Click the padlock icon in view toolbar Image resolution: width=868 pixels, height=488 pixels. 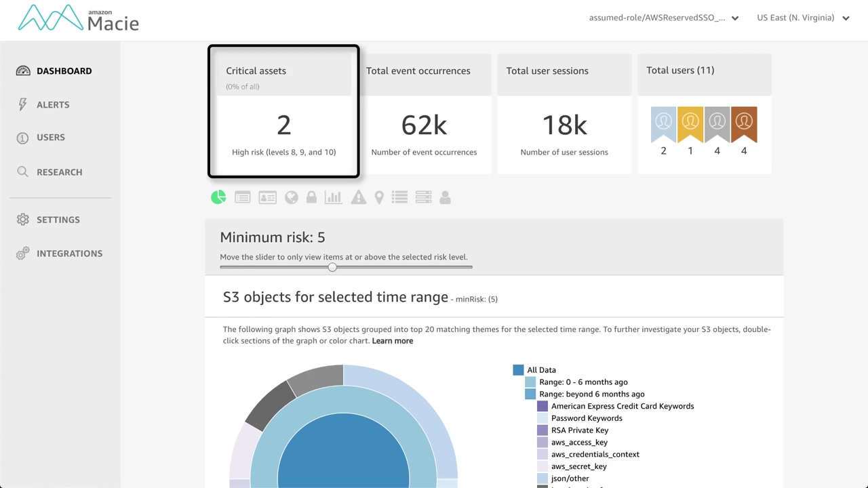click(311, 197)
